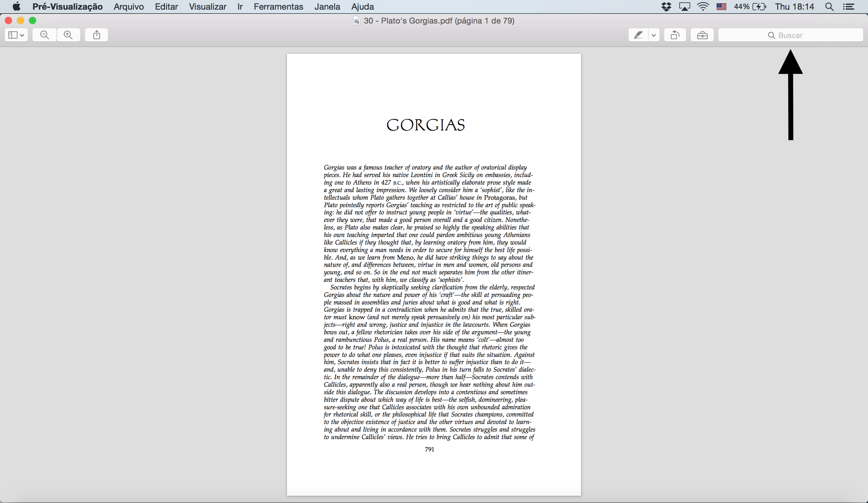Viewport: 868px width, 503px height.
Task: Open the AirPlay display menu icon
Action: point(684,7)
